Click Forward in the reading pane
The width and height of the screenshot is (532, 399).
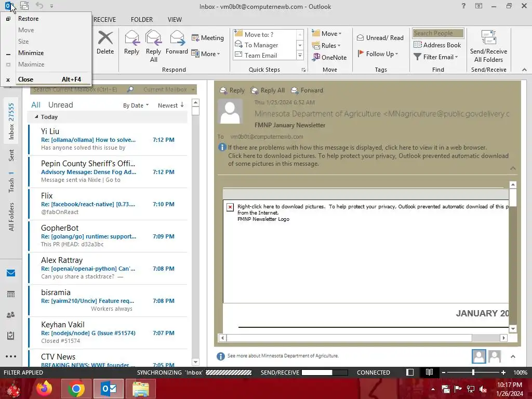[307, 90]
